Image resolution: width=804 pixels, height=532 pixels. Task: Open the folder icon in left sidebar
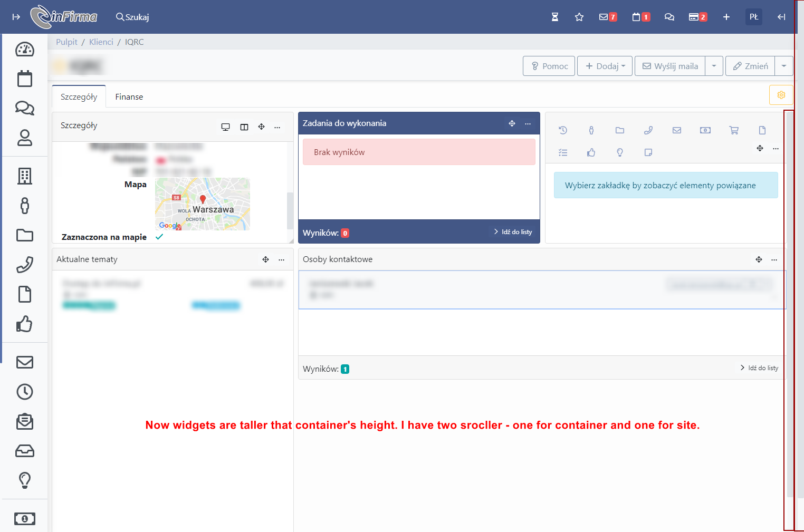click(25, 235)
